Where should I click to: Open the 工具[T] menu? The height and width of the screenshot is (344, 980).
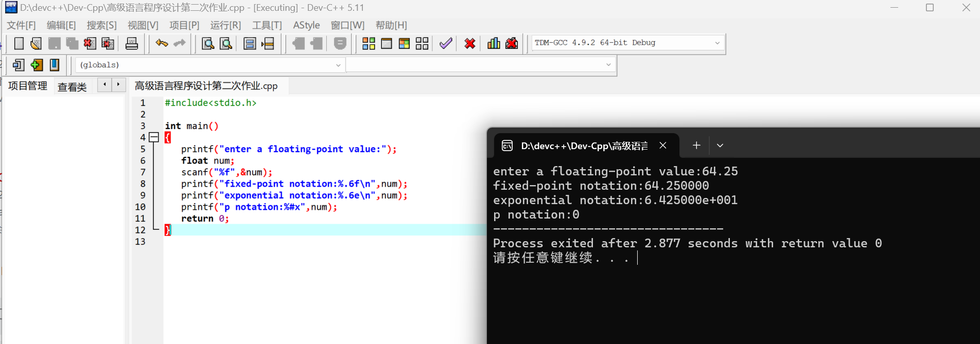point(267,25)
